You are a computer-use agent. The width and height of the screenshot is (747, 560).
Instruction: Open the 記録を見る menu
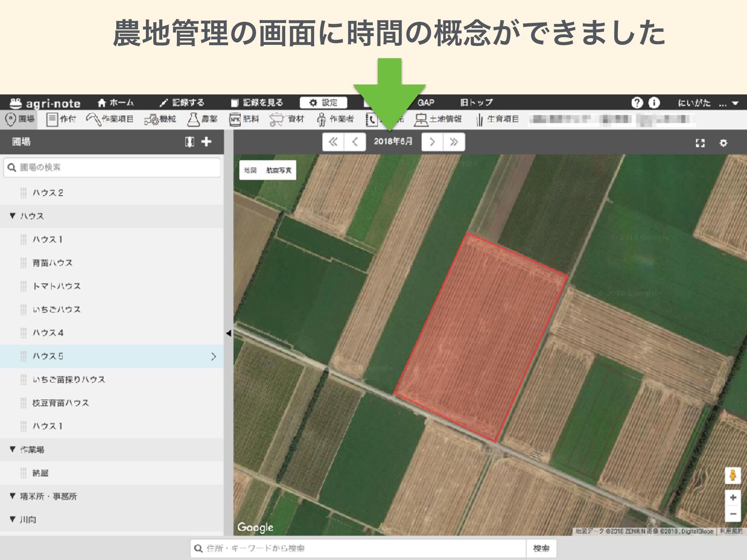(257, 103)
